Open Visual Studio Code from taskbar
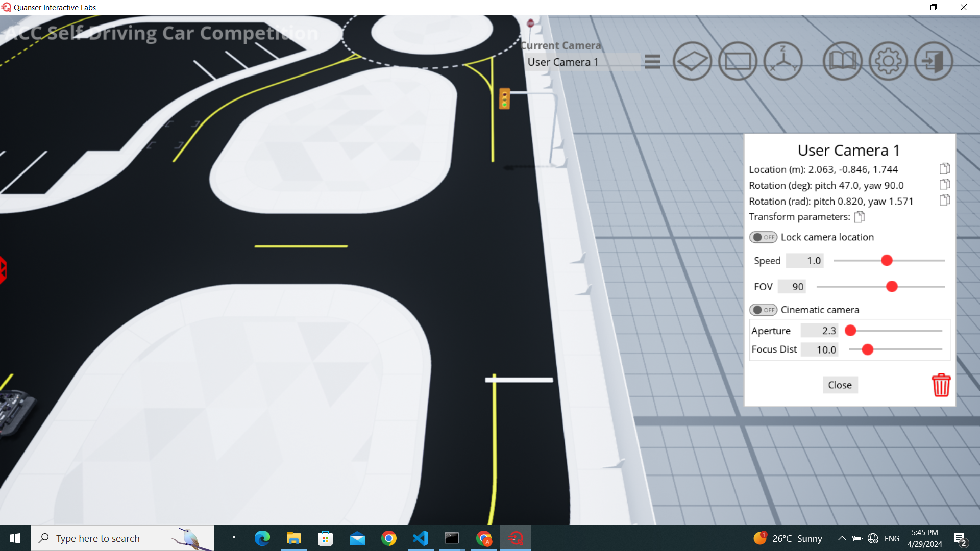 [x=421, y=538]
